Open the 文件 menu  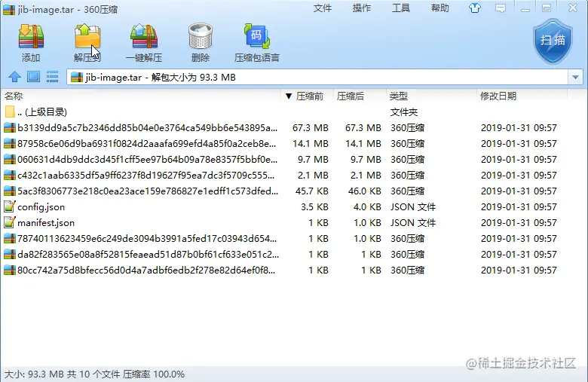pyautogui.click(x=323, y=8)
